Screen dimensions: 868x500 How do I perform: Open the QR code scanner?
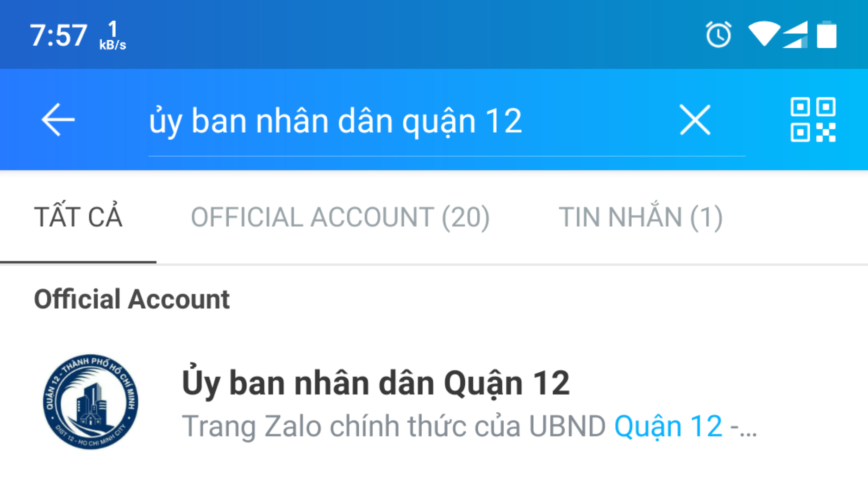click(x=813, y=120)
